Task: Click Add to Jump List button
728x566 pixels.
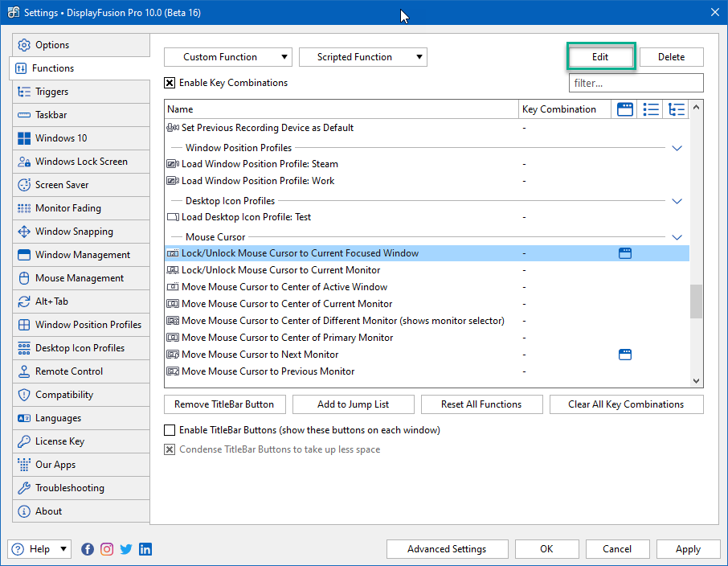Action: coord(354,404)
